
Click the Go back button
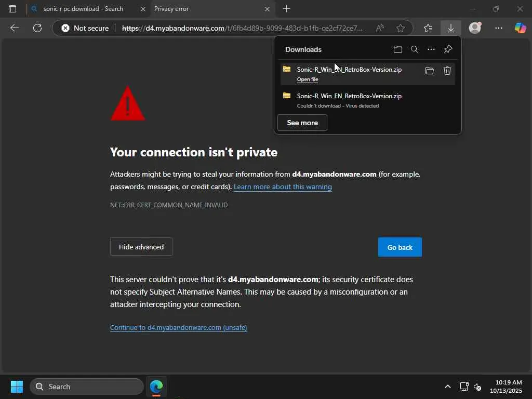pos(400,247)
